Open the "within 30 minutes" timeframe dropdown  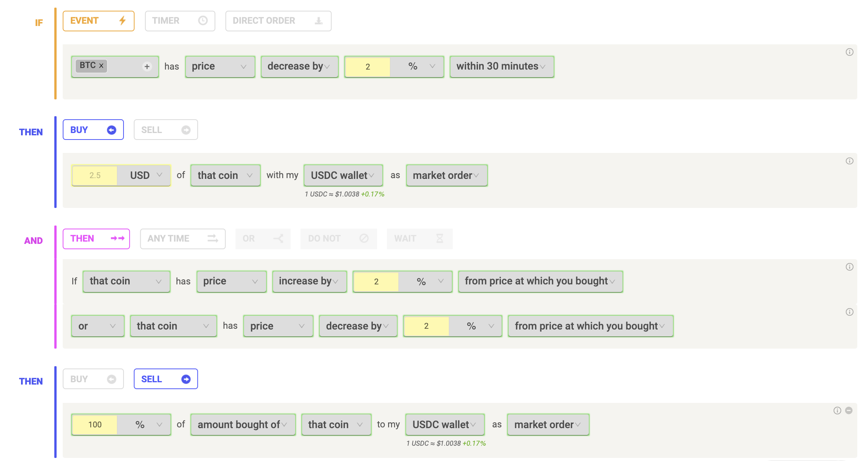point(501,66)
